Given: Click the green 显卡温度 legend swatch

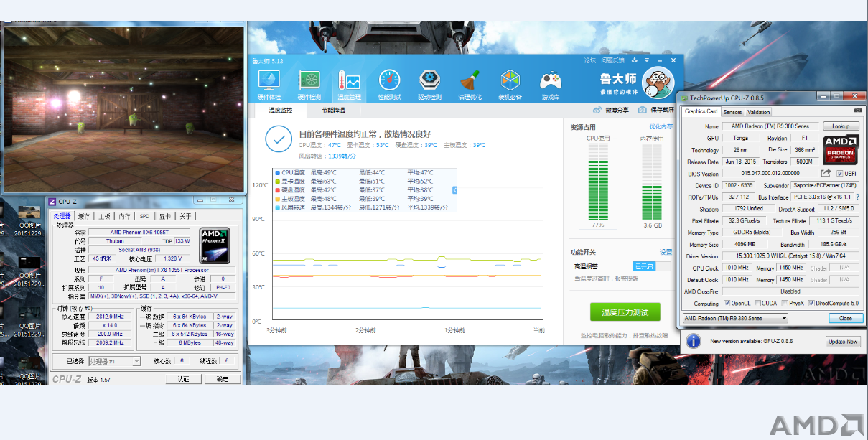Looking at the screenshot, I should 278,182.
